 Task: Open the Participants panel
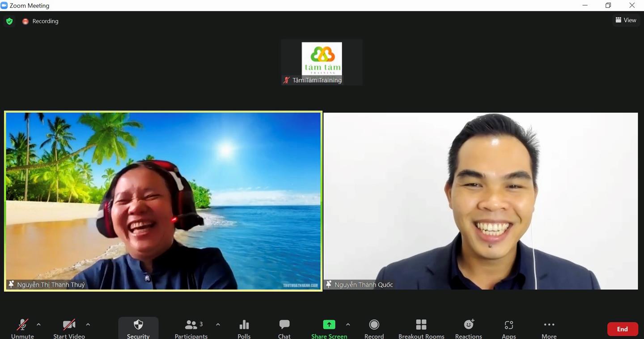click(191, 328)
